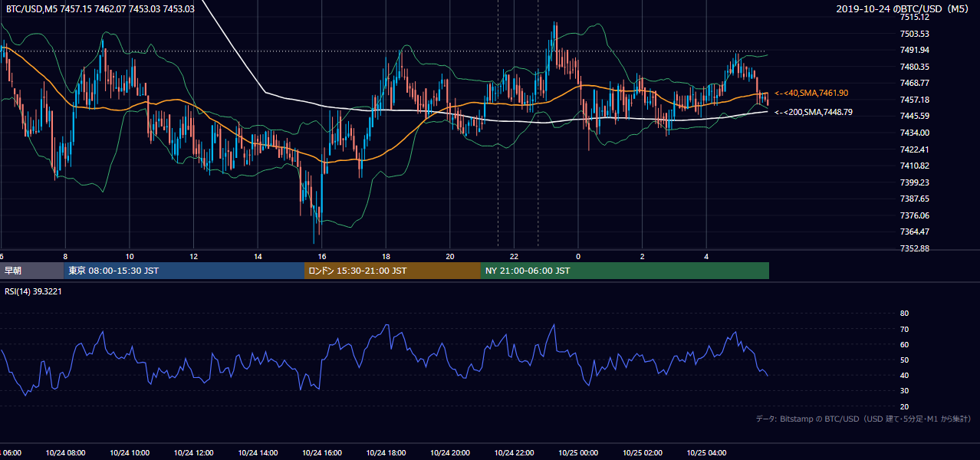Image resolution: width=980 pixels, height=460 pixels.
Task: Click the 7480.35 price axis label
Action: [x=915, y=67]
